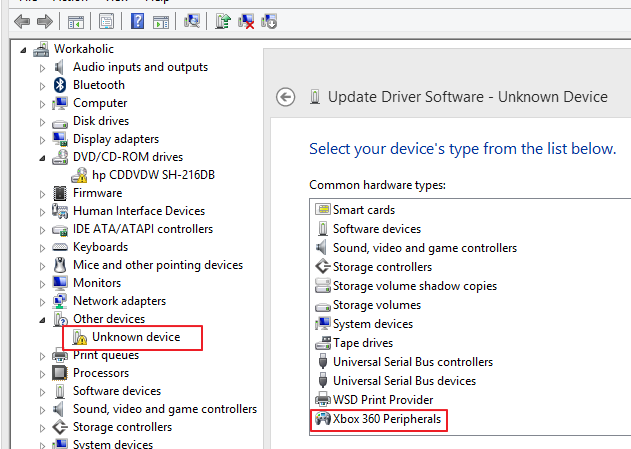
Task: Select Other devices category label
Action: (x=109, y=319)
